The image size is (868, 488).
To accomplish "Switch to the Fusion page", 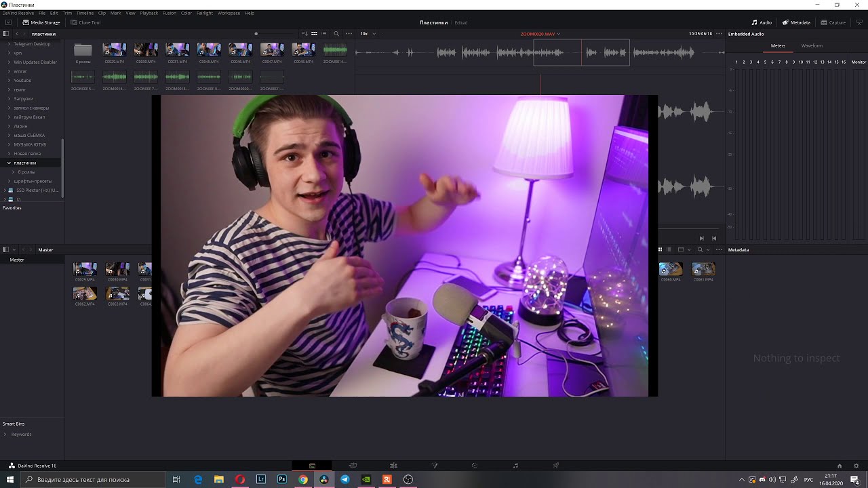I will pos(434,466).
